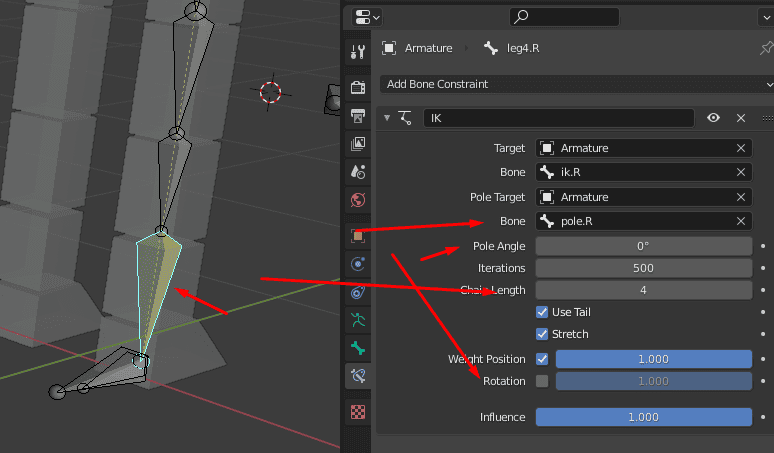
Task: Open the World properties tab
Action: pyautogui.click(x=358, y=200)
